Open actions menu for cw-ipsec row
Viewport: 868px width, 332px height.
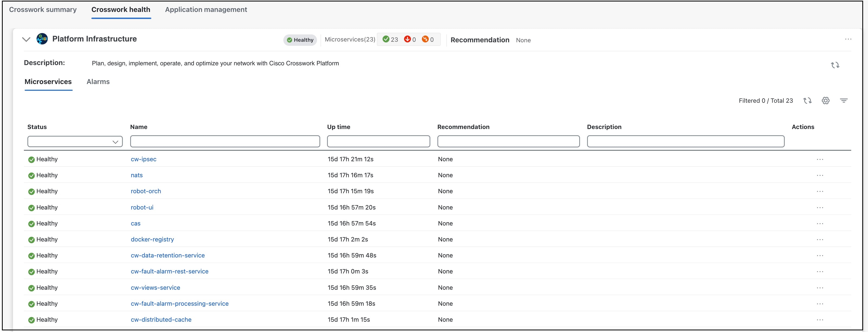[820, 159]
